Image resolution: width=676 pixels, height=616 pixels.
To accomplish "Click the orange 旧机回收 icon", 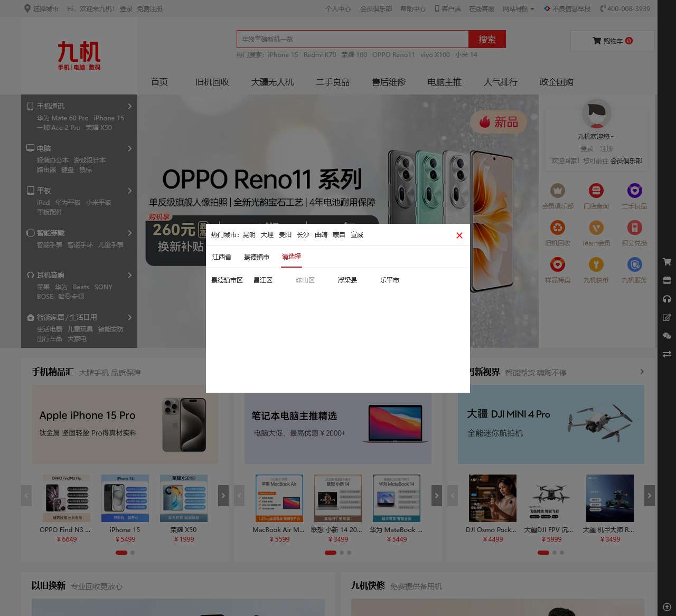I will (558, 228).
